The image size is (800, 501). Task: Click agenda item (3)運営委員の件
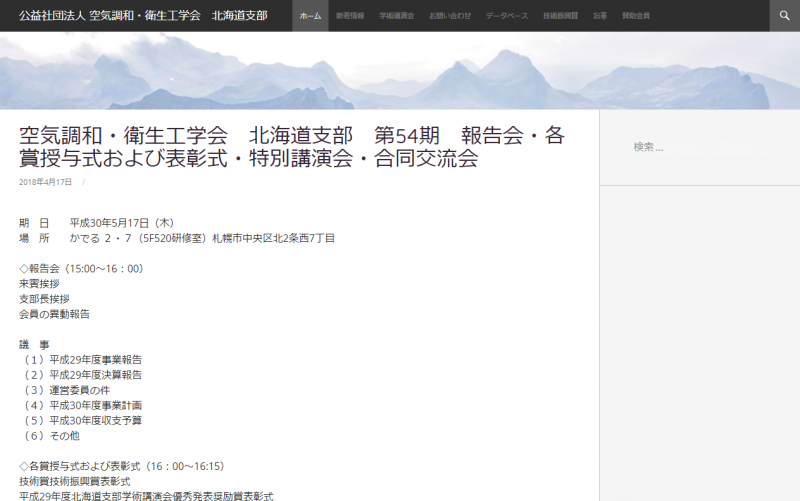pyautogui.click(x=65, y=390)
